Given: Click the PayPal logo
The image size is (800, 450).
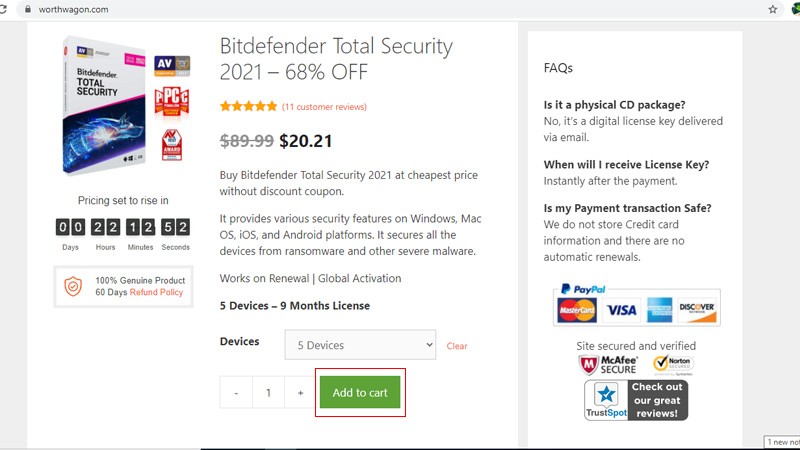Looking at the screenshot, I should pyautogui.click(x=583, y=289).
